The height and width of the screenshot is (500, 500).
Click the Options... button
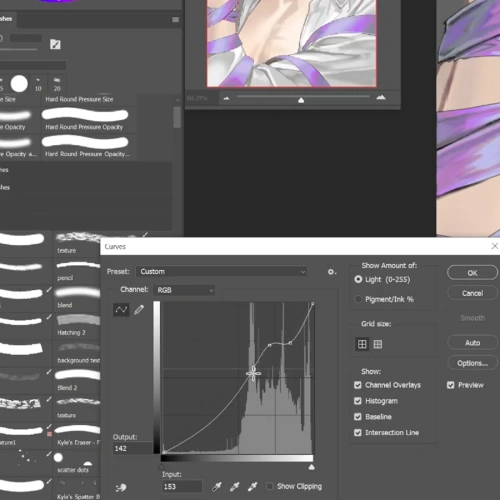coord(472,363)
